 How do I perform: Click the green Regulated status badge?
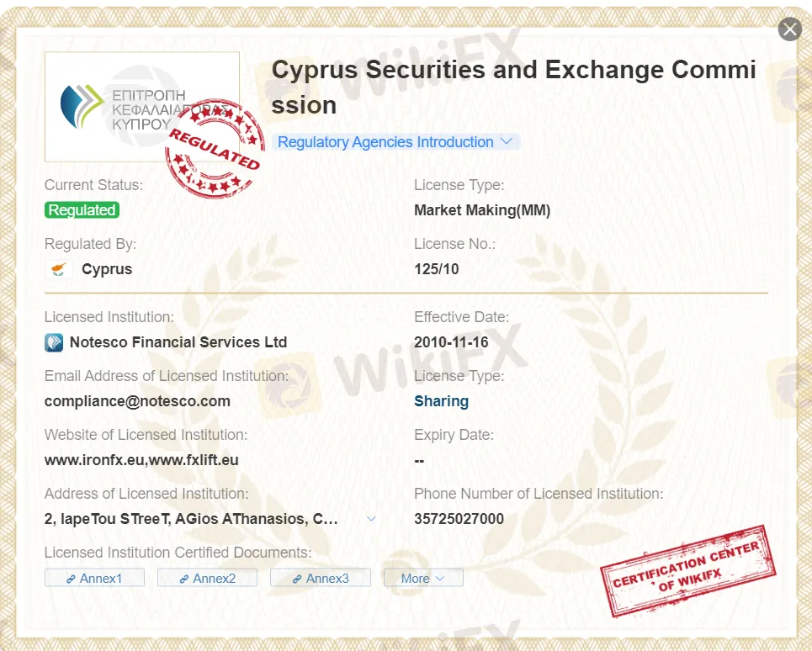click(x=82, y=210)
